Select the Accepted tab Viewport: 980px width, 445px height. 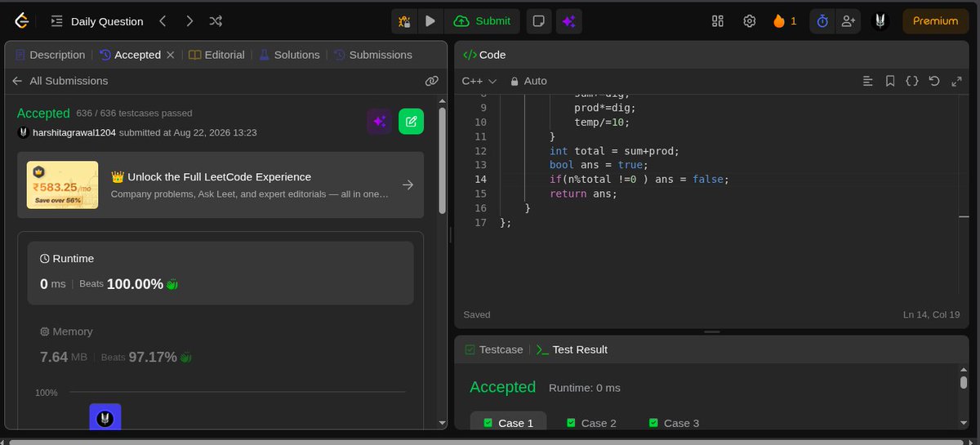pyautogui.click(x=130, y=55)
